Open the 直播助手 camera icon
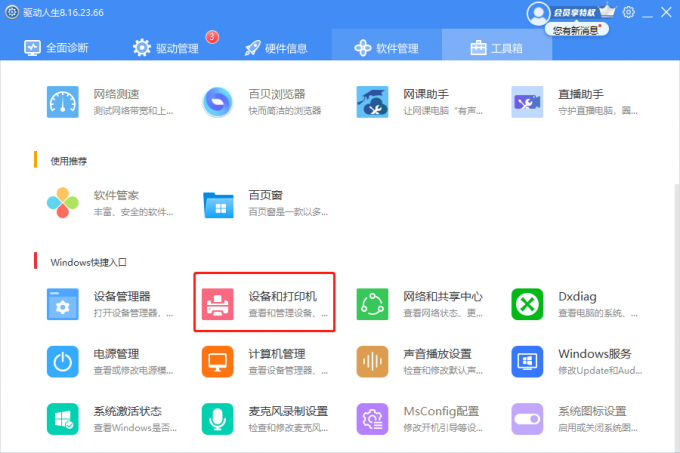The height and width of the screenshot is (453, 680). (527, 102)
